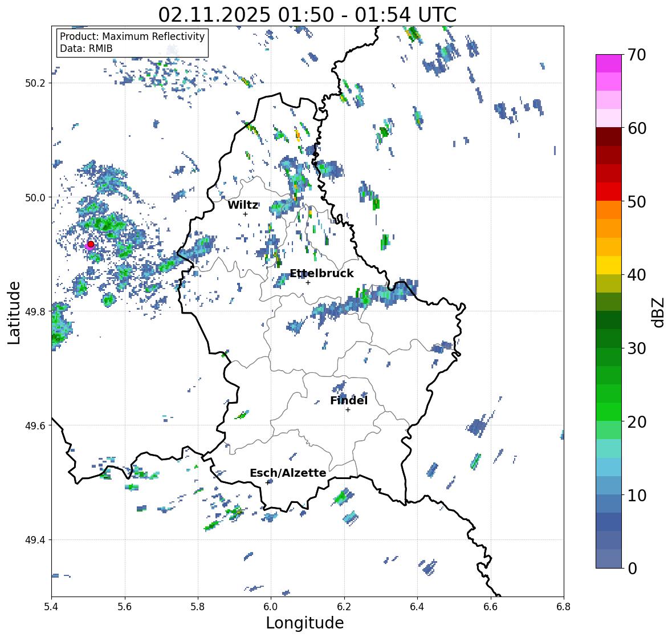Click the Wiltz label

[243, 205]
